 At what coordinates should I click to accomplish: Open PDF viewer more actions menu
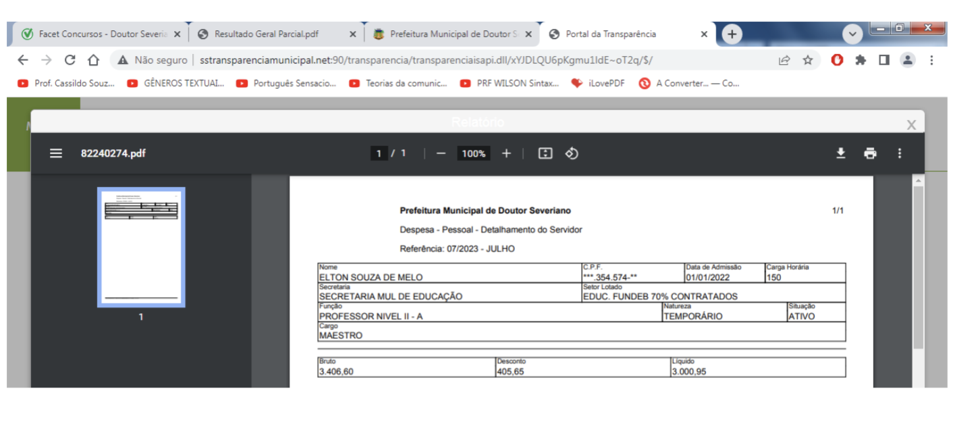899,153
